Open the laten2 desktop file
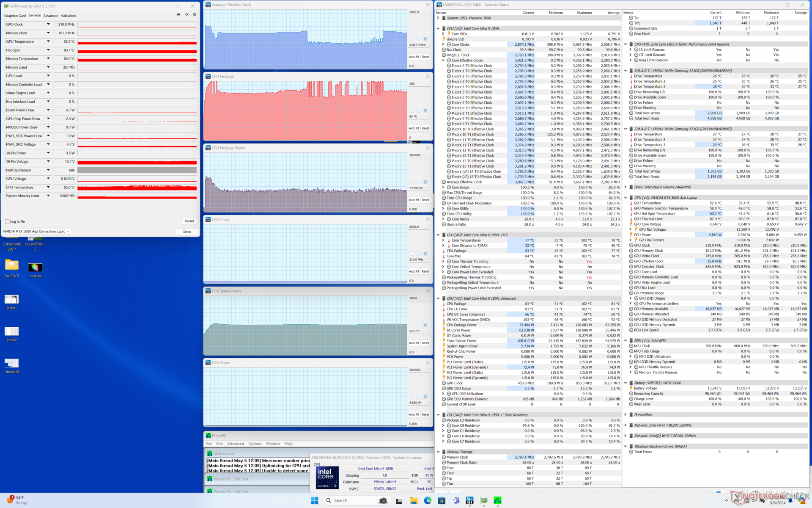This screenshot has height=508, width=812. coord(12,334)
